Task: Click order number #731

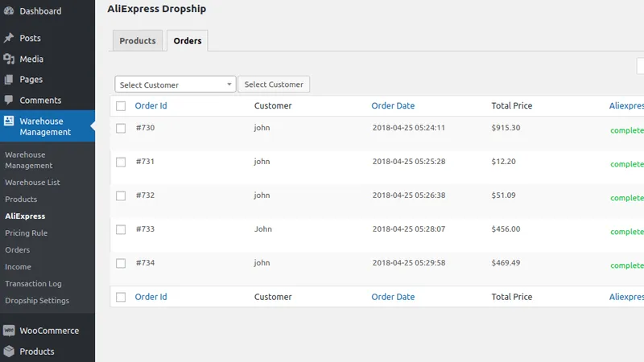Action: [146, 162]
